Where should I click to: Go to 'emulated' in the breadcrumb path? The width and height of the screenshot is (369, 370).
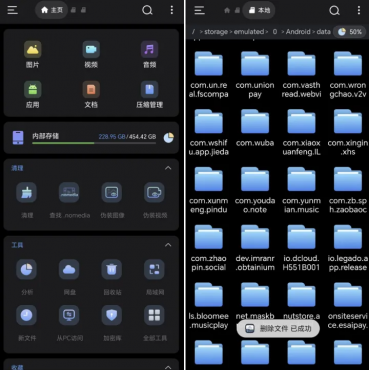point(249,32)
